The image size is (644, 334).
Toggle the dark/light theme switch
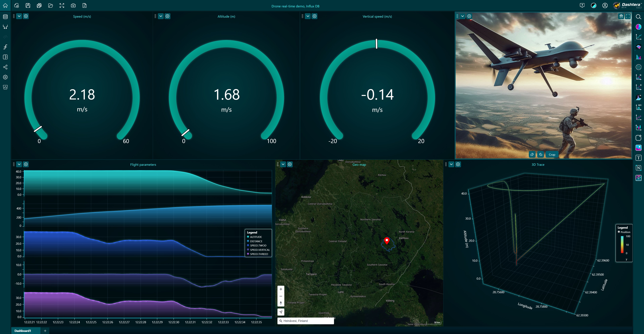[x=594, y=6]
